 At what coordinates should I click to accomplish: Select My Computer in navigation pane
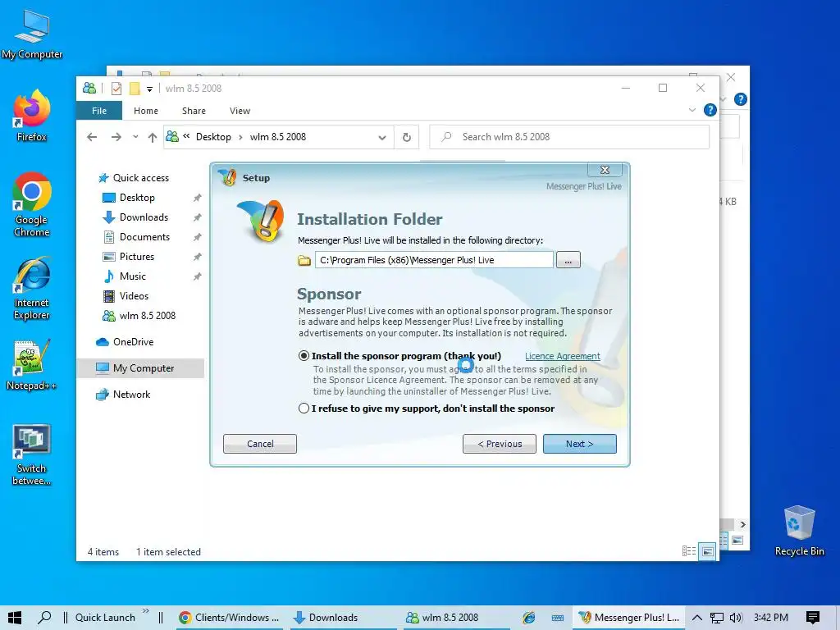[x=140, y=368]
